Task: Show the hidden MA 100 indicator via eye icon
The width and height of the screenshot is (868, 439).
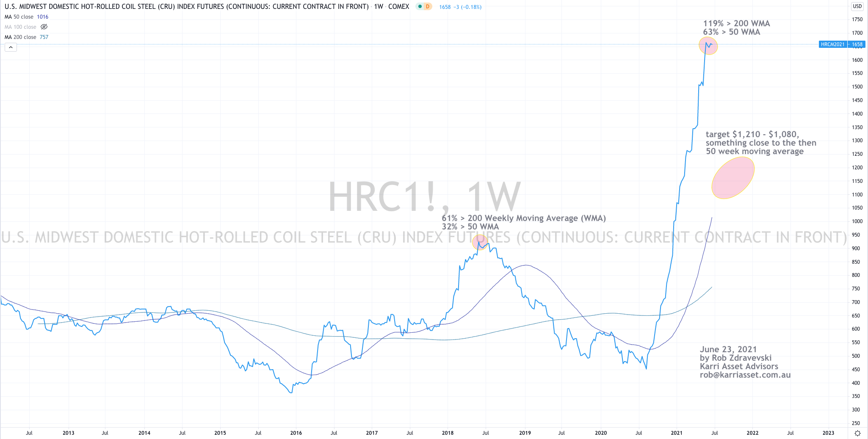Action: (44, 27)
